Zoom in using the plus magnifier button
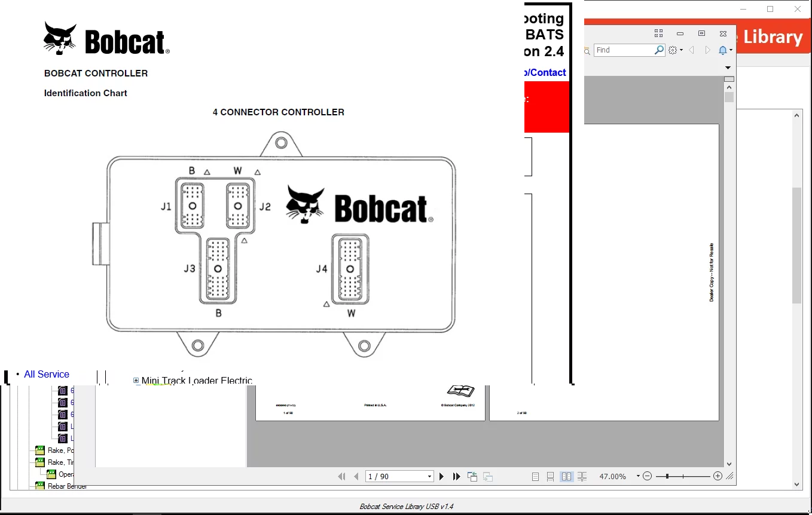The width and height of the screenshot is (812, 515). pyautogui.click(x=717, y=476)
